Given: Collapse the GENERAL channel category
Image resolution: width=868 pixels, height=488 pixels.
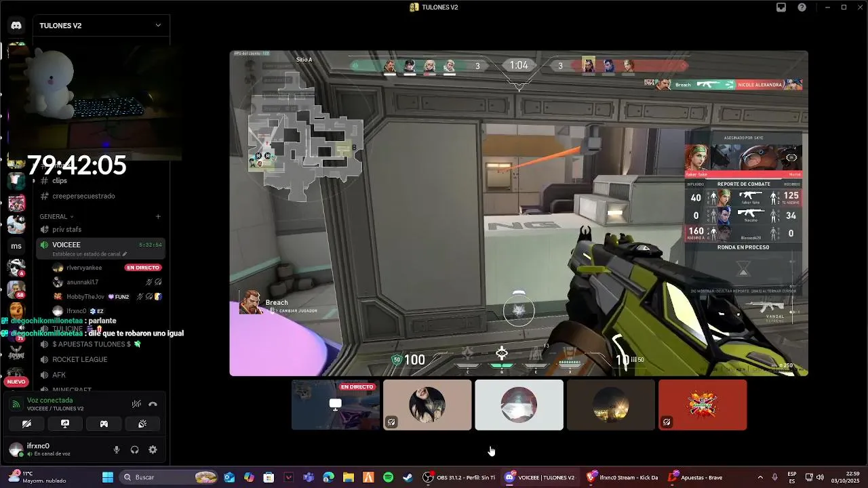Looking at the screenshot, I should click(x=56, y=217).
